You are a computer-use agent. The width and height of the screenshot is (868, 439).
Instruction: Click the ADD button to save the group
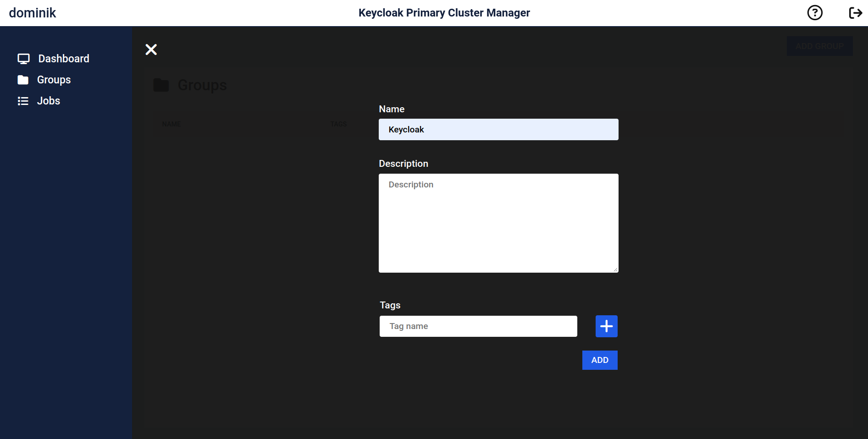(x=599, y=360)
